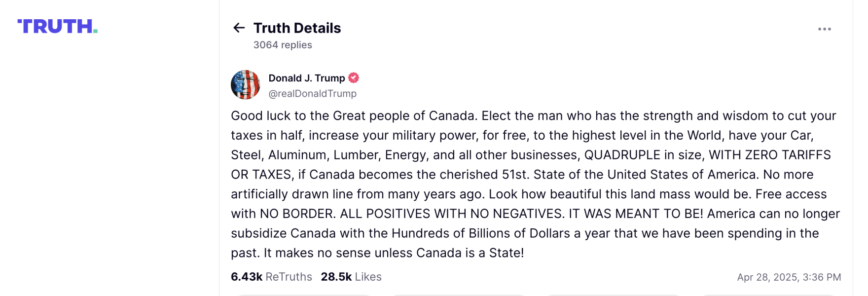Image resolution: width=868 pixels, height=296 pixels.
Task: Click the ellipsis at top right
Action: pyautogui.click(x=824, y=29)
